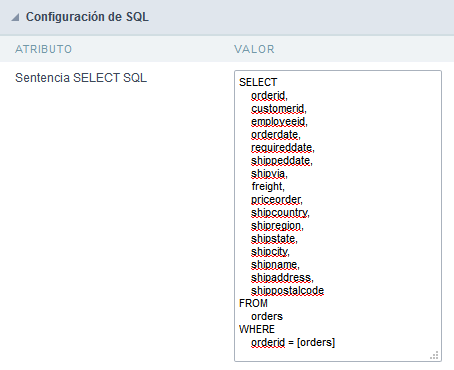Click the orders table name line
Screen dimensions: 454x370
click(267, 316)
